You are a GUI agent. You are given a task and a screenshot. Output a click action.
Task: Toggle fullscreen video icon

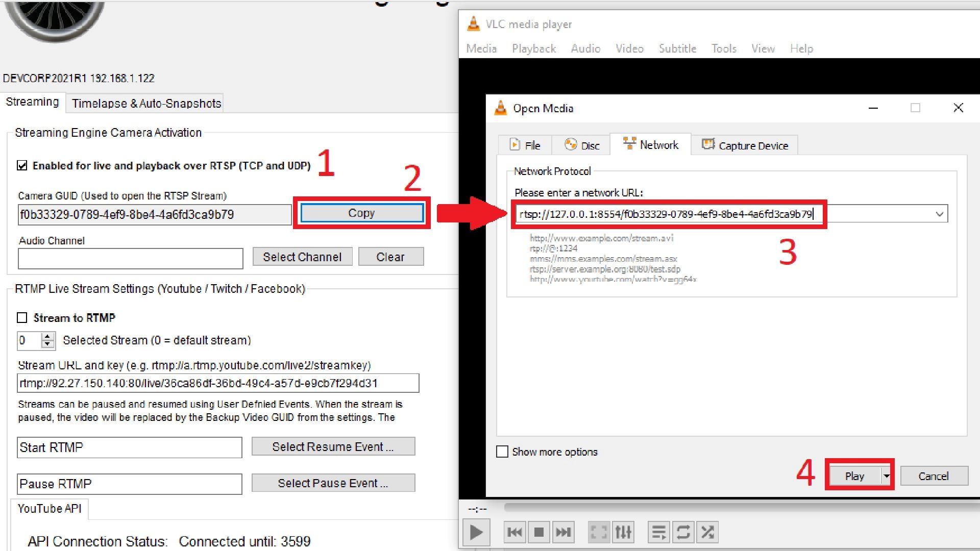click(598, 533)
